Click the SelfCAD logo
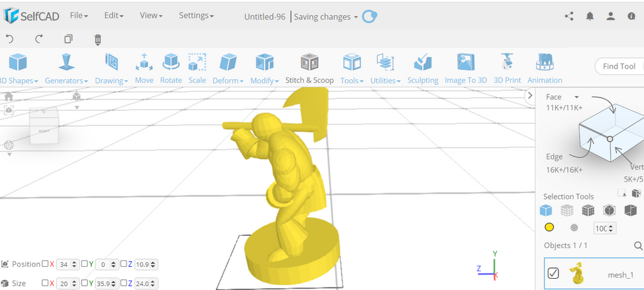644x290 pixels. [31, 16]
